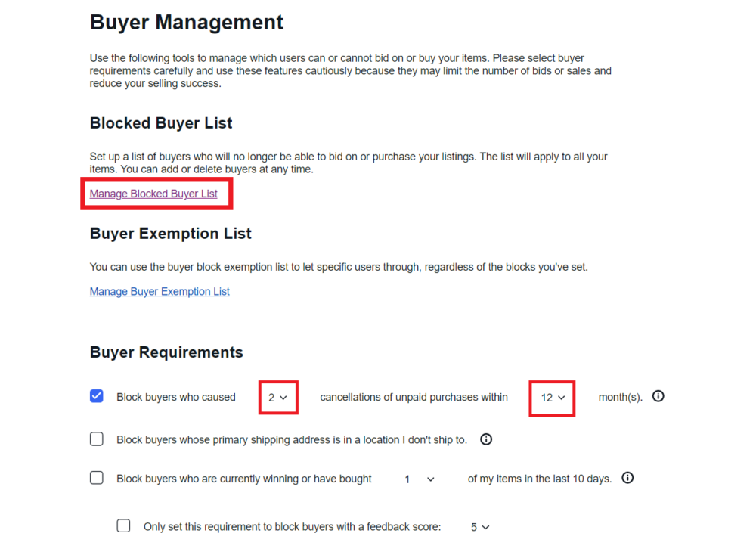View info icon beside month(s) text
The image size is (756, 558).
click(658, 395)
